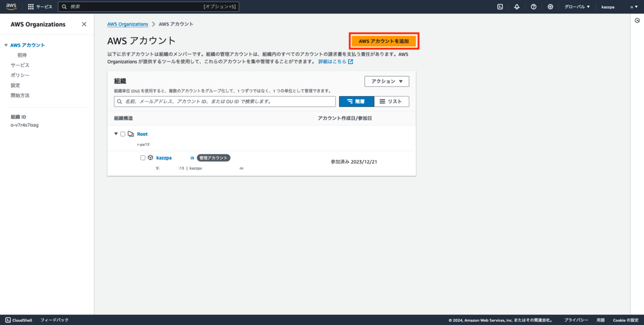Launch CloudShell from the top bar icon

pos(500,7)
